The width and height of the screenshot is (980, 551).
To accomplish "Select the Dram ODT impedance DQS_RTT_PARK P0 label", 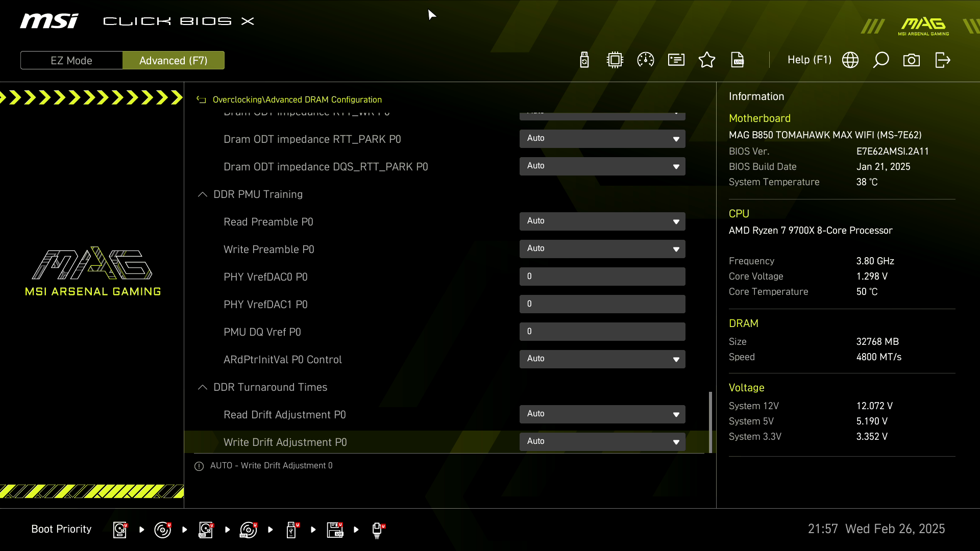I will (x=326, y=167).
